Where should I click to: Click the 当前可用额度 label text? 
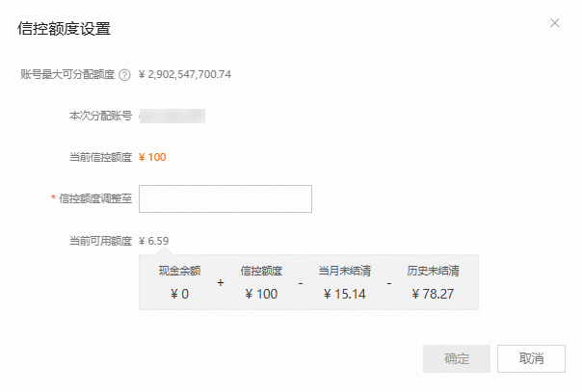pyautogui.click(x=100, y=240)
